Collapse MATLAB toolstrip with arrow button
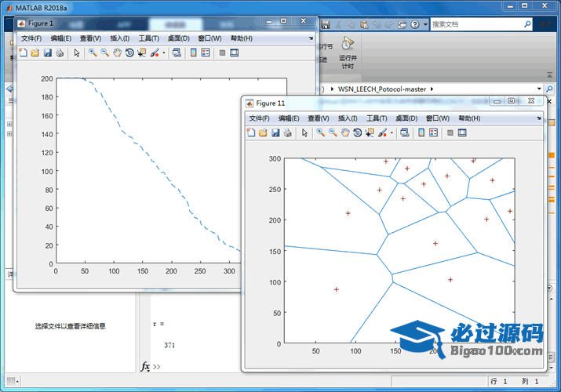561x392 pixels. pos(549,75)
